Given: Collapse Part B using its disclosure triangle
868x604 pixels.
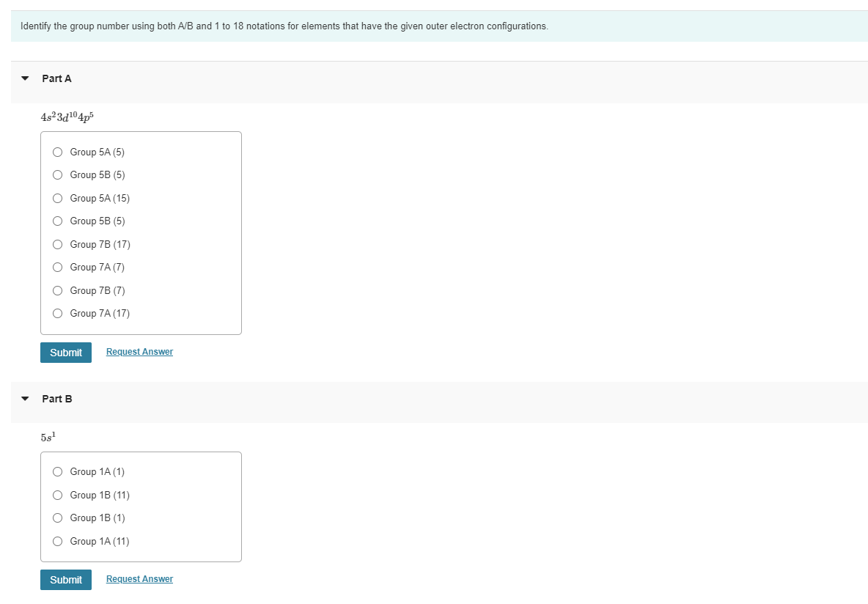Looking at the screenshot, I should pyautogui.click(x=24, y=398).
